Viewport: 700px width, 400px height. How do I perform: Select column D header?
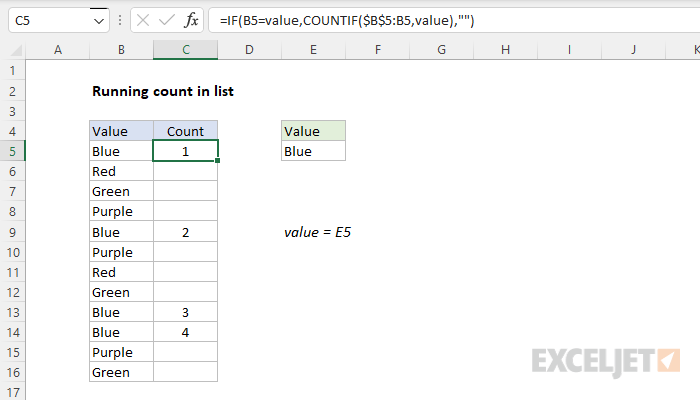[x=250, y=50]
